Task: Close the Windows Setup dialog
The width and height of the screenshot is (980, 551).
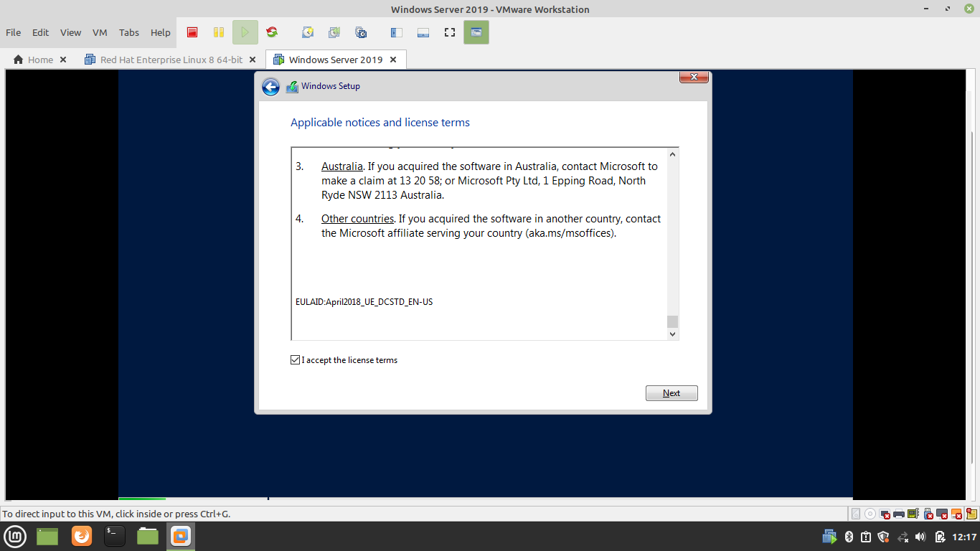Action: (694, 77)
